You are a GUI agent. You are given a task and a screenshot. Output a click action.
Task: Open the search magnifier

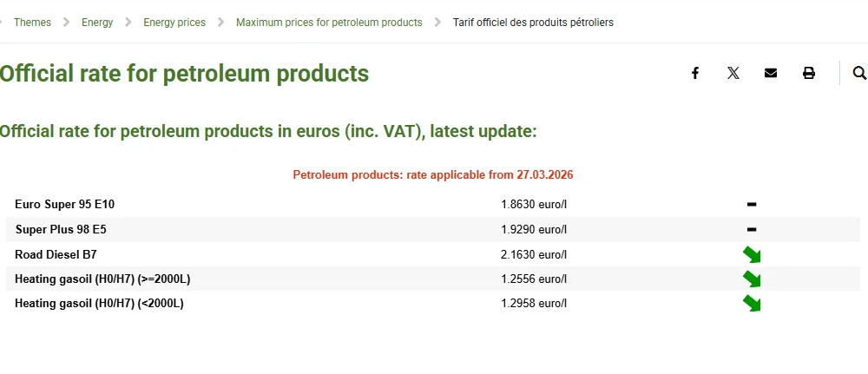(x=859, y=74)
